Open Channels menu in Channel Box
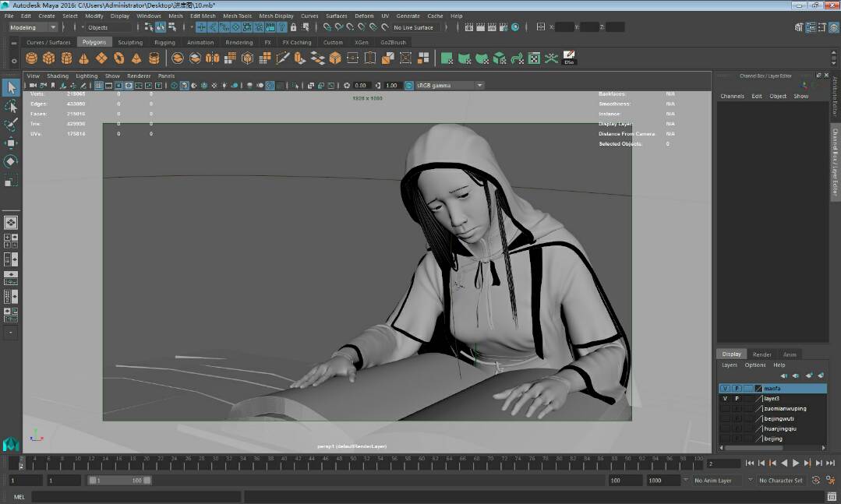This screenshot has height=504, width=841. [x=732, y=96]
